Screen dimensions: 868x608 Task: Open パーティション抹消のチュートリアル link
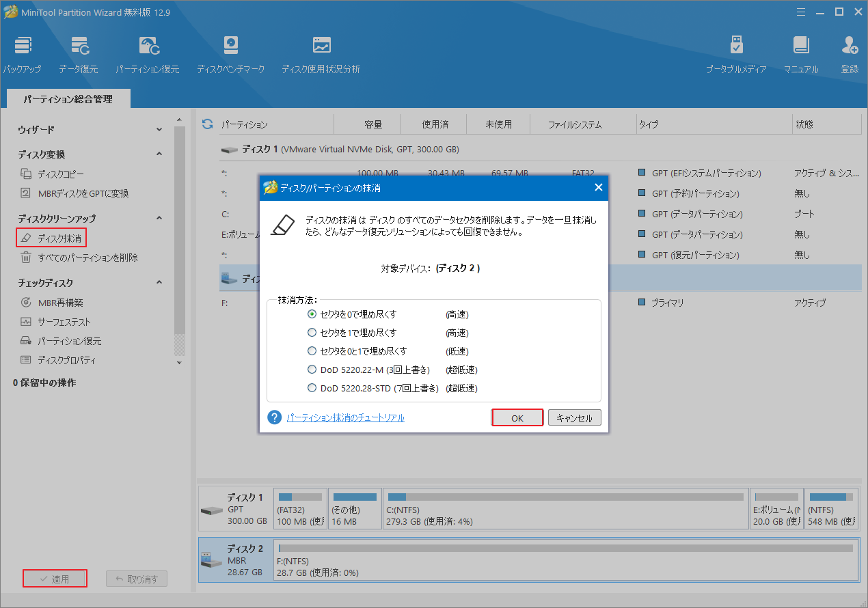[345, 417]
